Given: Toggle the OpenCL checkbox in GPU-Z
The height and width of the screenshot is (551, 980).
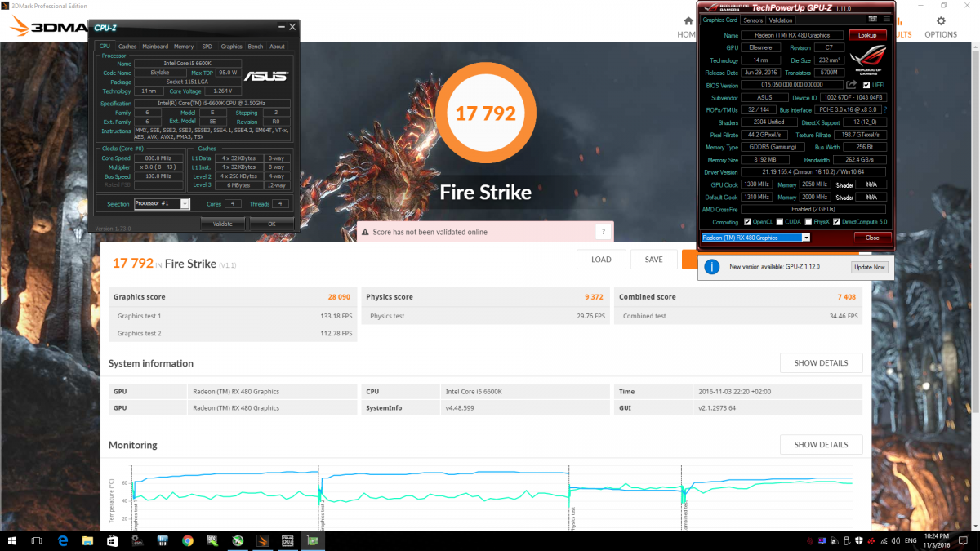Looking at the screenshot, I should click(x=747, y=222).
